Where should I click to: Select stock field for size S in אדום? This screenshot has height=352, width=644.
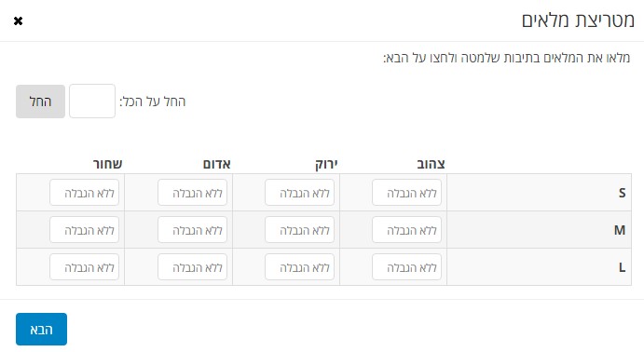click(192, 193)
